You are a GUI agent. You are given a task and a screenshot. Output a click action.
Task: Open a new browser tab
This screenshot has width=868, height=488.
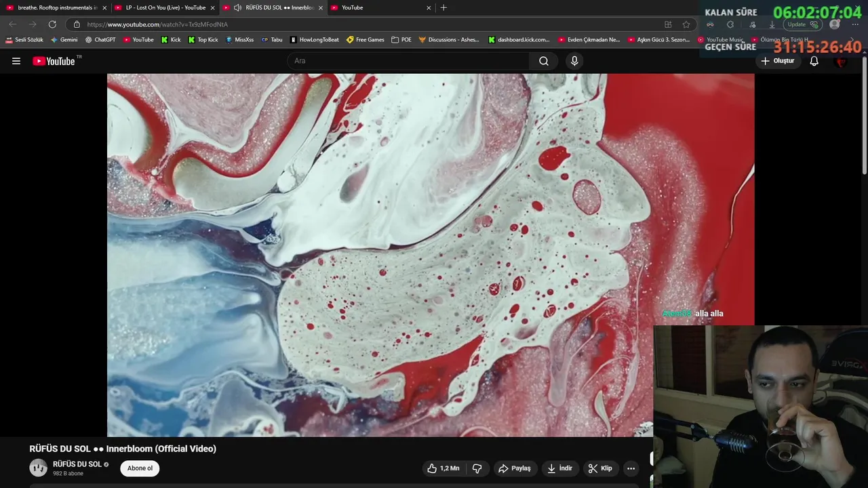pos(443,7)
